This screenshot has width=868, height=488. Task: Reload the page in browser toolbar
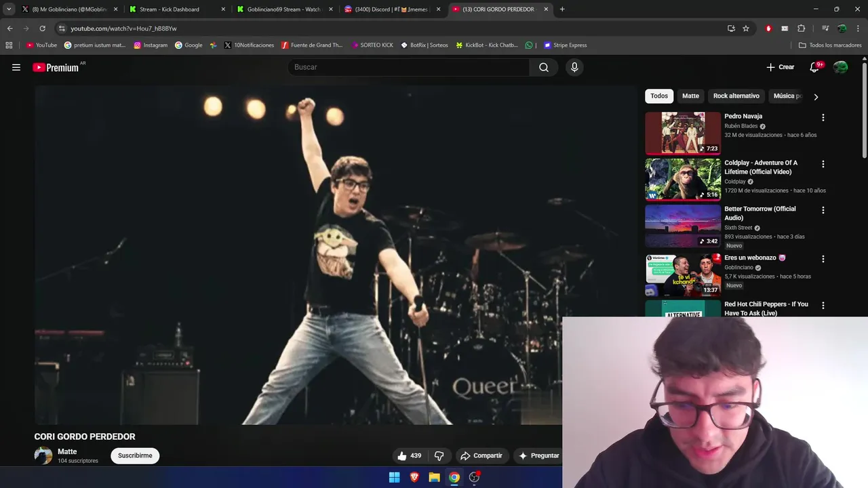pyautogui.click(x=42, y=28)
